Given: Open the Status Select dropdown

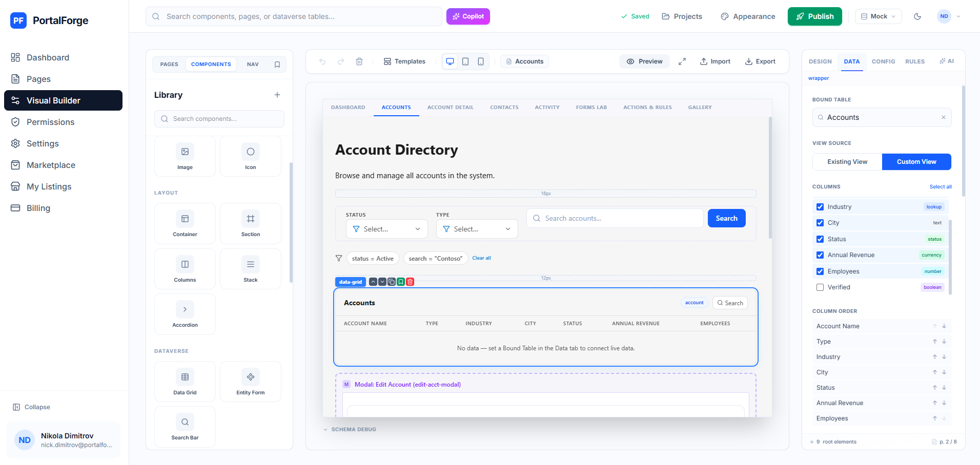Looking at the screenshot, I should tap(386, 229).
